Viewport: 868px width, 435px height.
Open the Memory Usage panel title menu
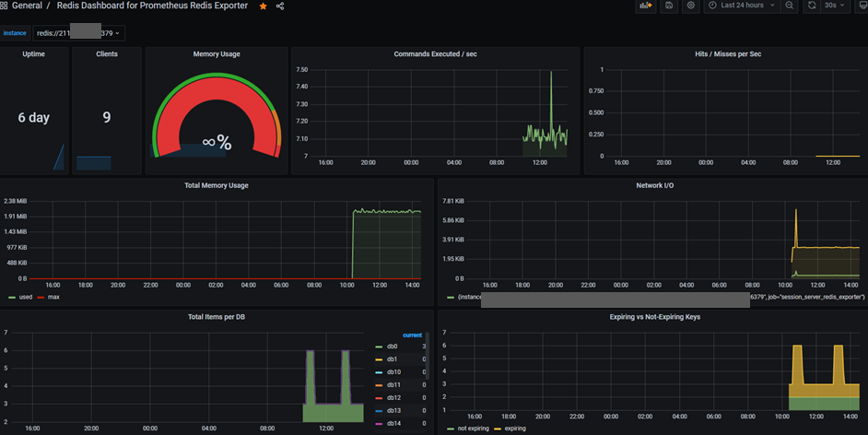[217, 54]
